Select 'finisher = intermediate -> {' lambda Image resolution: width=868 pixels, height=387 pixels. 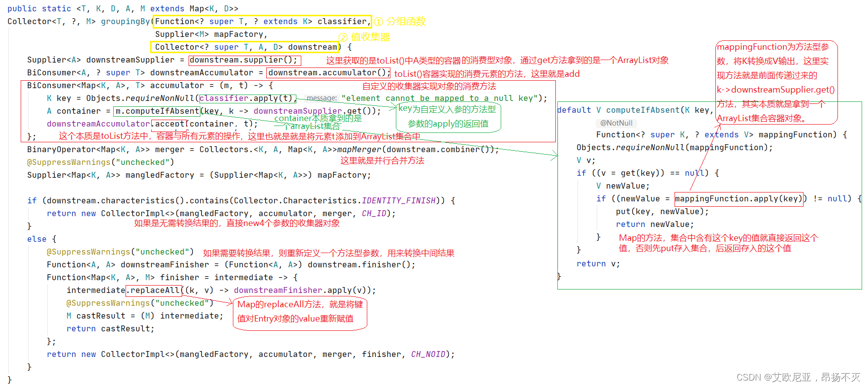click(229, 277)
